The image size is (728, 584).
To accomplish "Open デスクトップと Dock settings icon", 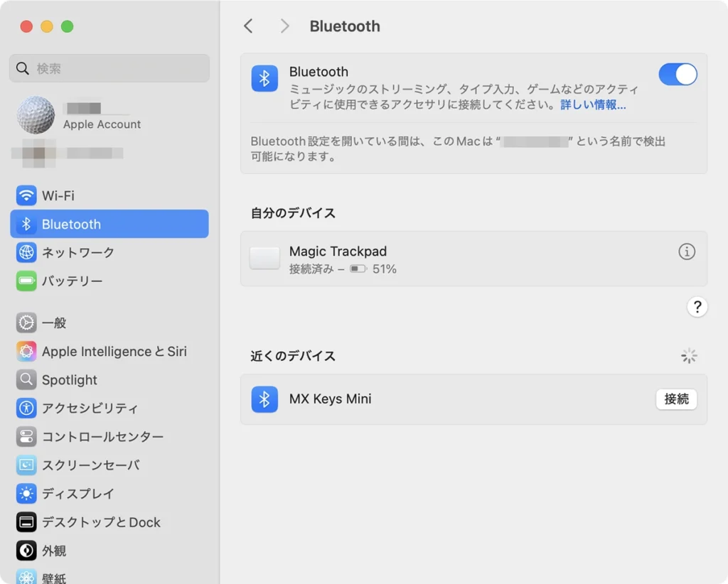I will pyautogui.click(x=26, y=522).
